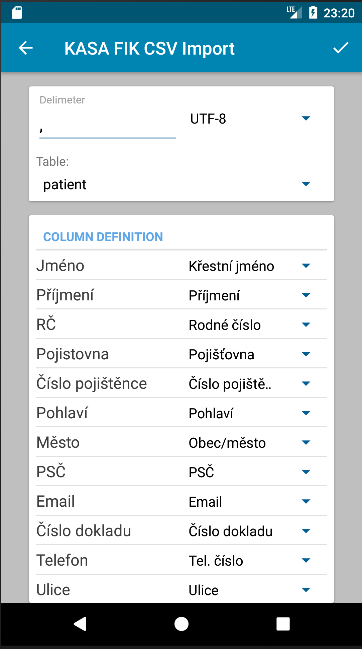Focus the Delimeter input field
Image resolution: width=362 pixels, height=649 pixels.
coord(108,125)
